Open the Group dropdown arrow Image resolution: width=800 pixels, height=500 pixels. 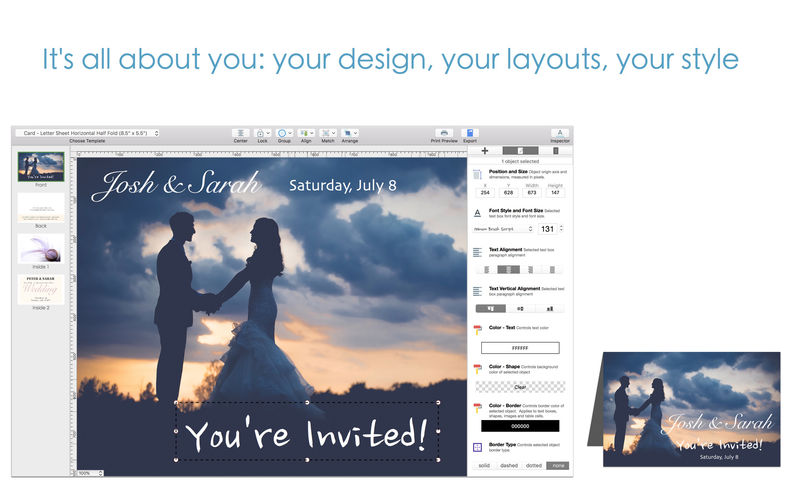click(x=290, y=133)
